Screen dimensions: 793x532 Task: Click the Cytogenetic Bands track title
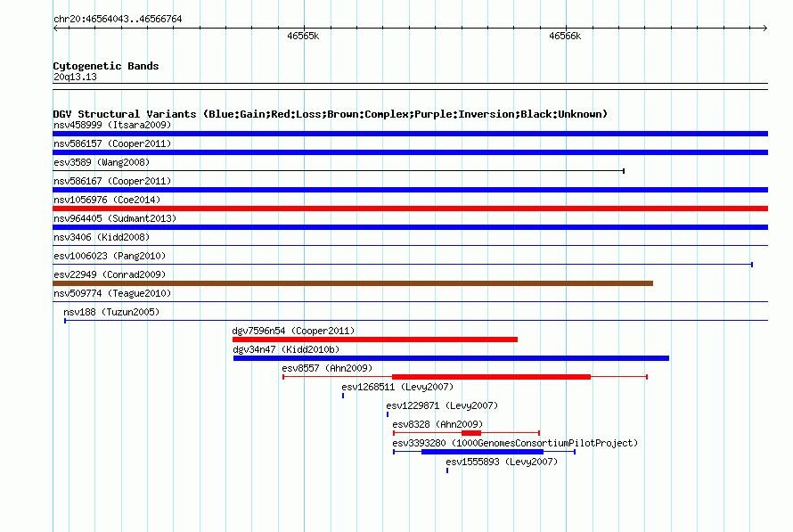(x=106, y=66)
